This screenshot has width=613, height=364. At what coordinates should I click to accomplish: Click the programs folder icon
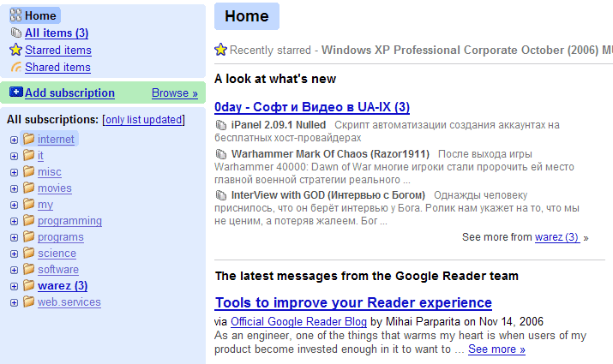click(x=28, y=236)
